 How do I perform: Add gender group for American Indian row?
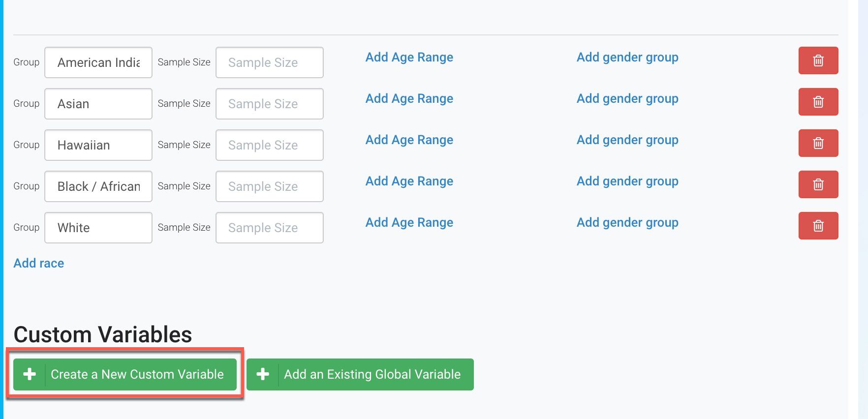click(627, 58)
